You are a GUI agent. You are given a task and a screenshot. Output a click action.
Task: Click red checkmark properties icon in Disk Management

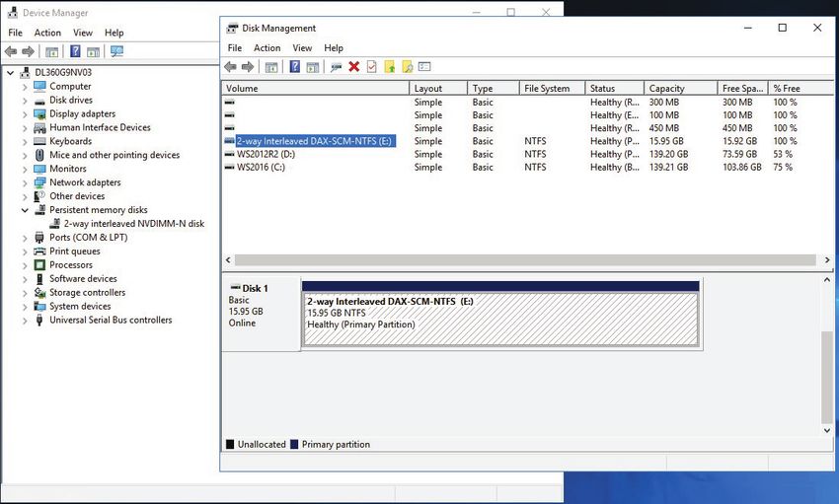coord(372,67)
